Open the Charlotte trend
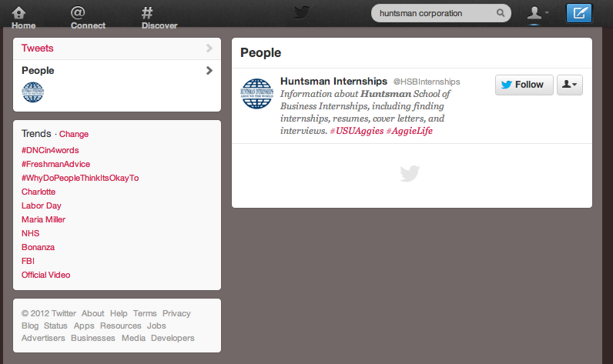Screen dimensions: 613x364 tap(39, 192)
